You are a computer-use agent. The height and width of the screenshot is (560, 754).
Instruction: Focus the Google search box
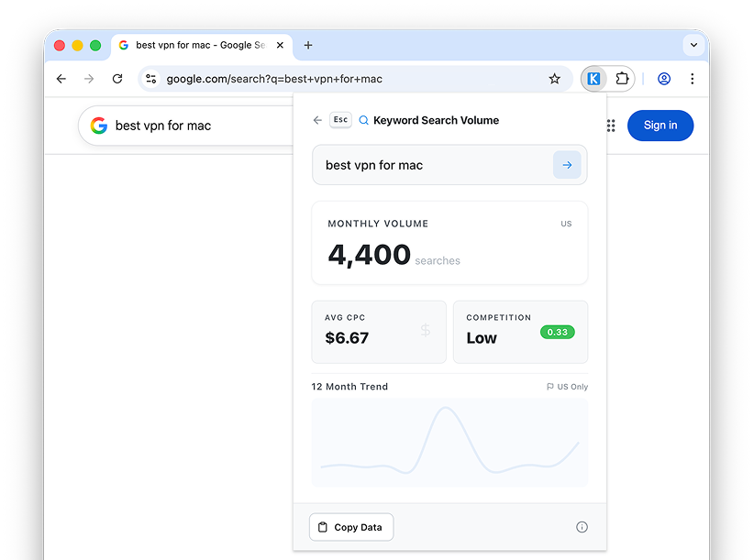point(185,126)
